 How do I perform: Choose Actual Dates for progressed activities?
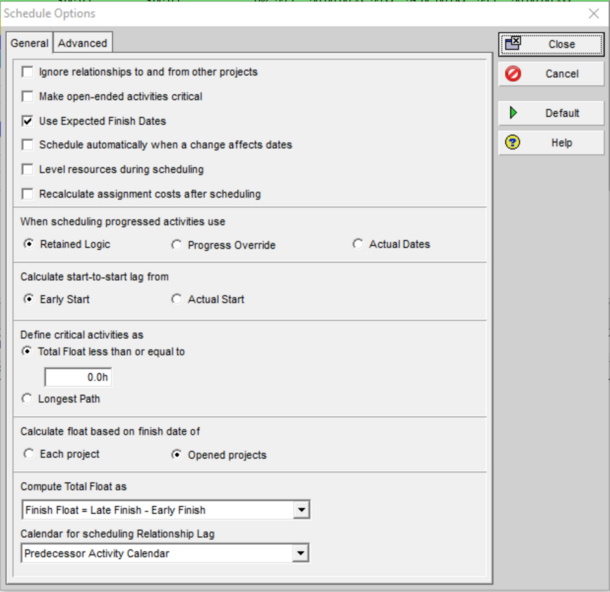tap(359, 244)
